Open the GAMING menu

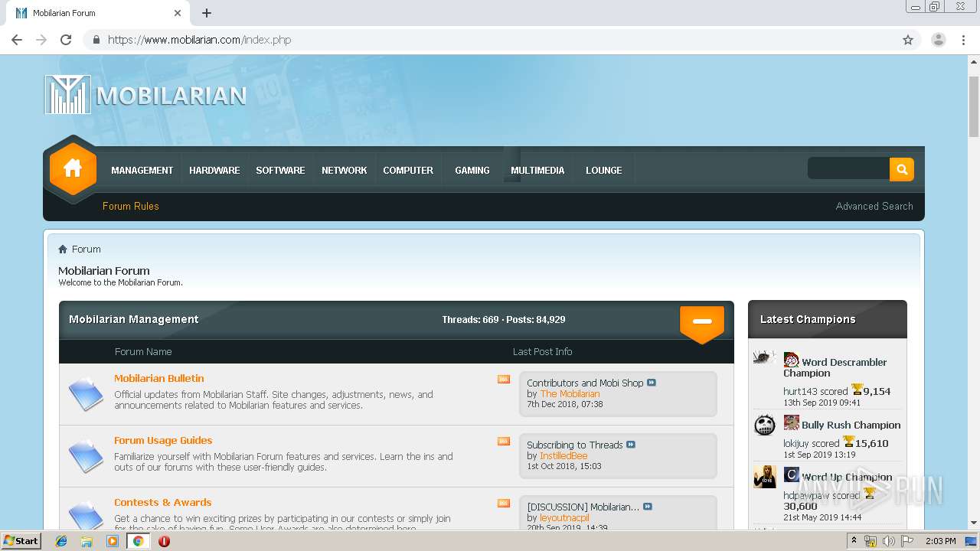[x=472, y=170]
